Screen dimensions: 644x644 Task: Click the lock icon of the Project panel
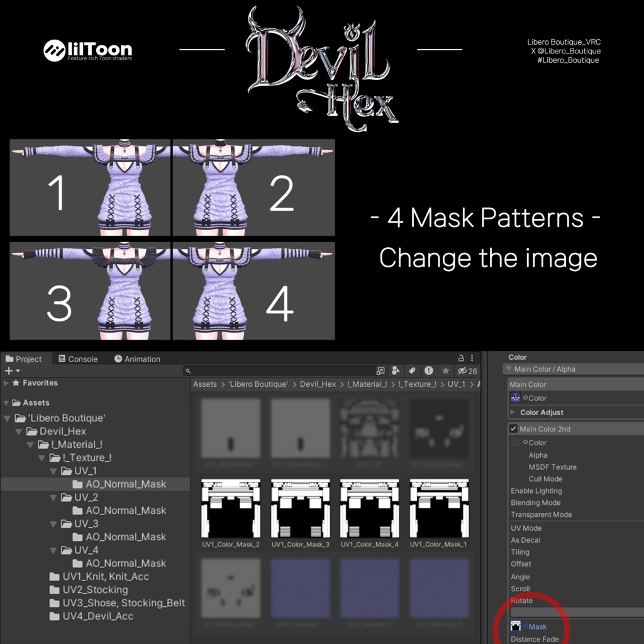click(x=461, y=358)
